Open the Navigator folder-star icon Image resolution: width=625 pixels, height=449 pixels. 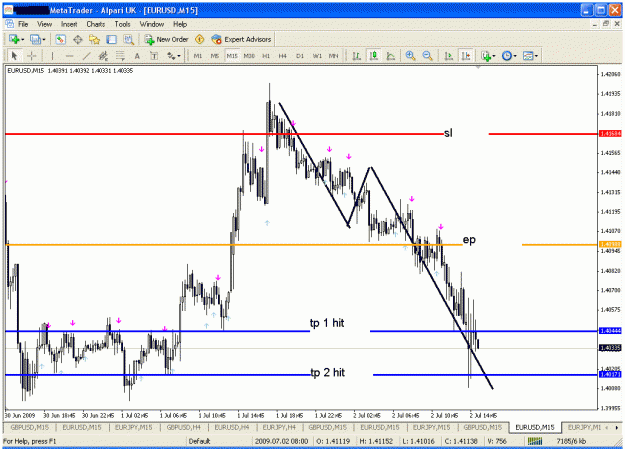click(x=94, y=39)
